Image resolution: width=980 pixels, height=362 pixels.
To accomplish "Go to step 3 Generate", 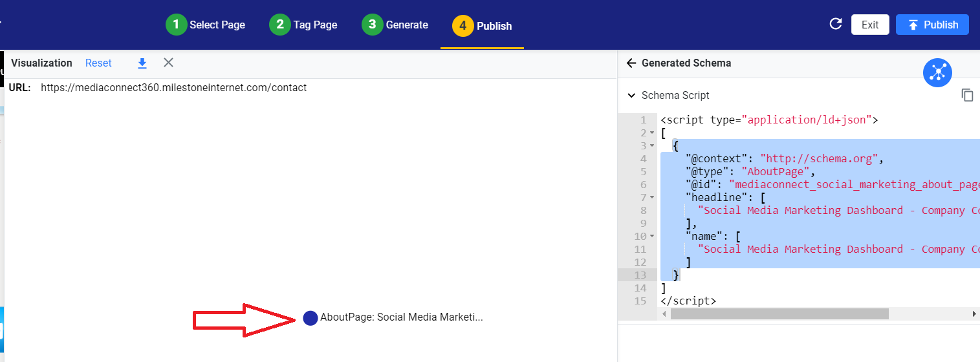I will tap(395, 25).
